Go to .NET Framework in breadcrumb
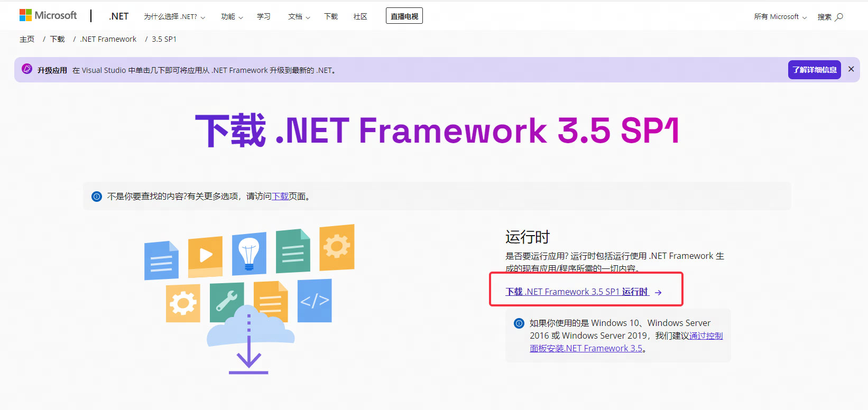The width and height of the screenshot is (868, 410). pos(108,39)
